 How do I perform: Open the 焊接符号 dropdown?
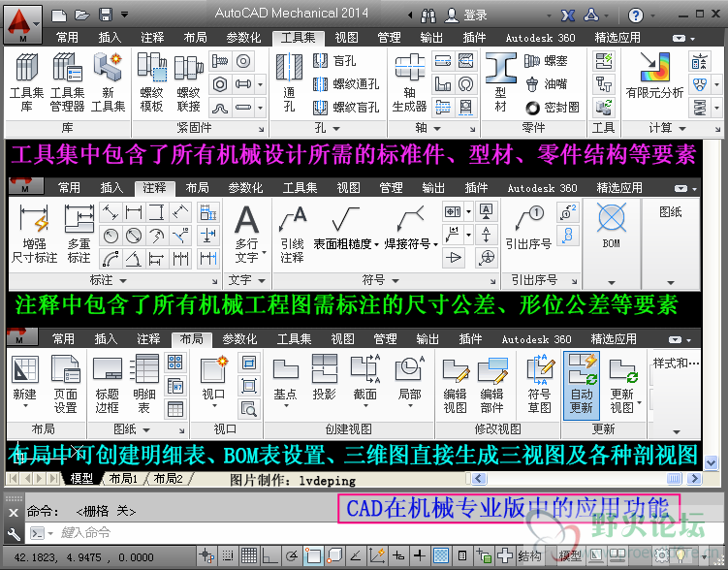435,244
